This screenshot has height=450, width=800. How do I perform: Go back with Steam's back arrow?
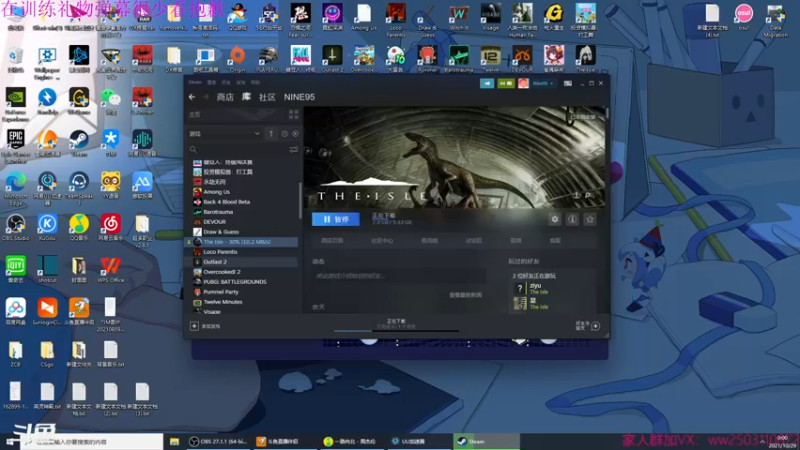[192, 97]
